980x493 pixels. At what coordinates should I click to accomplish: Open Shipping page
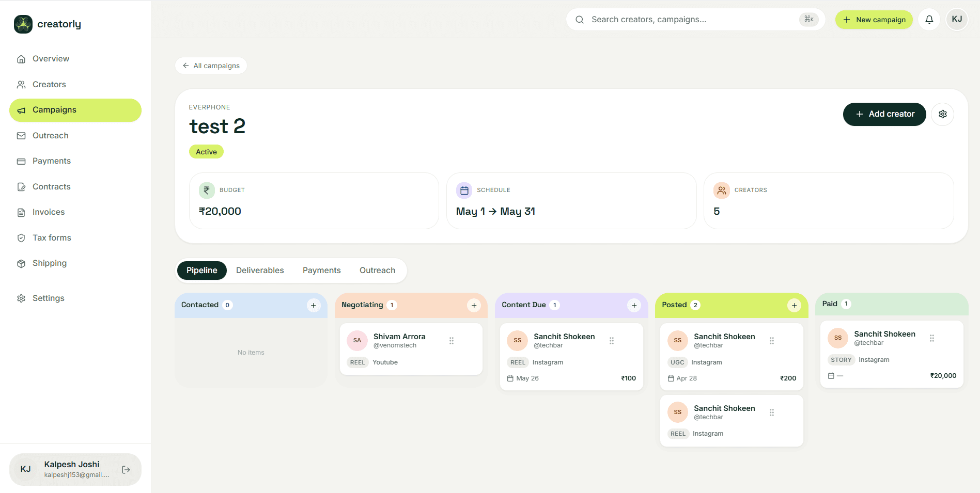tap(75, 263)
